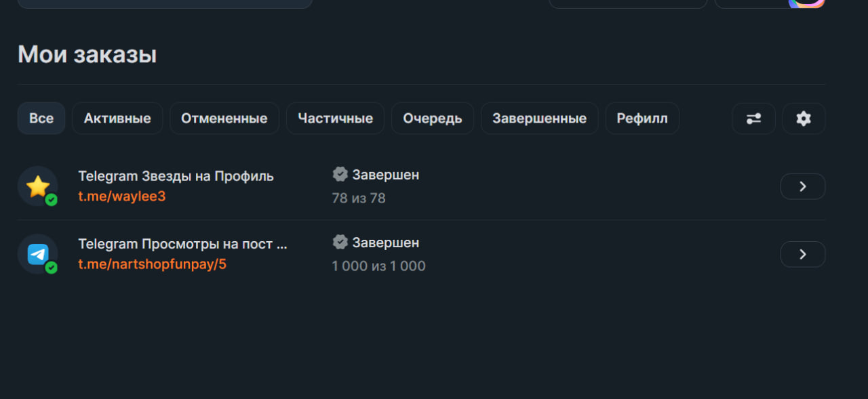The height and width of the screenshot is (399, 868).
Task: Filter by the Завершенные tab
Action: [x=539, y=119]
